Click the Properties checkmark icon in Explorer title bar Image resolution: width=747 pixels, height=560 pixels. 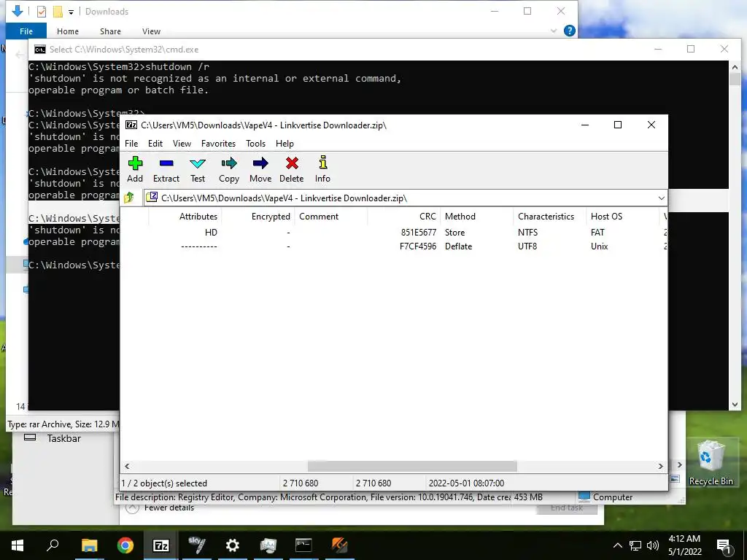coord(42,12)
